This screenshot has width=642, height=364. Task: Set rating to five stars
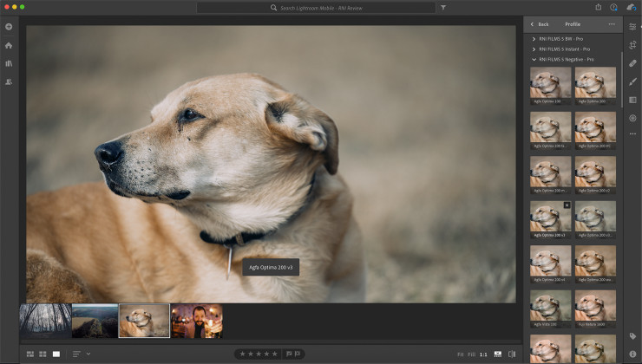[275, 354]
